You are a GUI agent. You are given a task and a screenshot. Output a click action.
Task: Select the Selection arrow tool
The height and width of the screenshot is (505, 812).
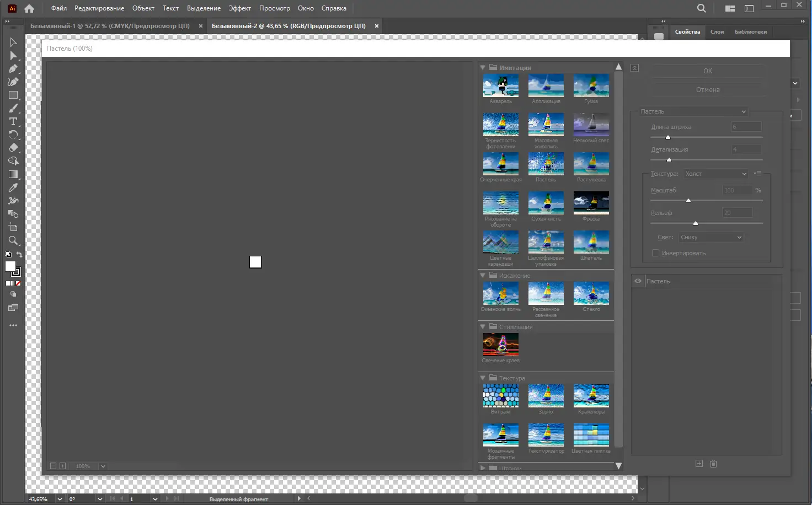pos(13,42)
